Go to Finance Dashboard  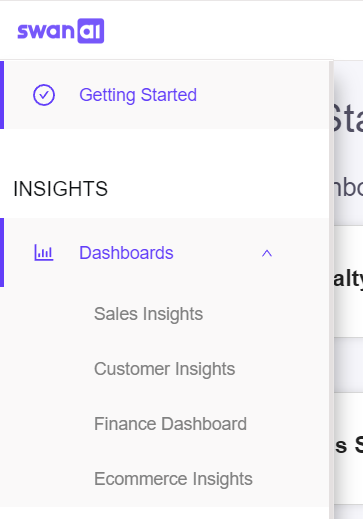[x=170, y=424]
